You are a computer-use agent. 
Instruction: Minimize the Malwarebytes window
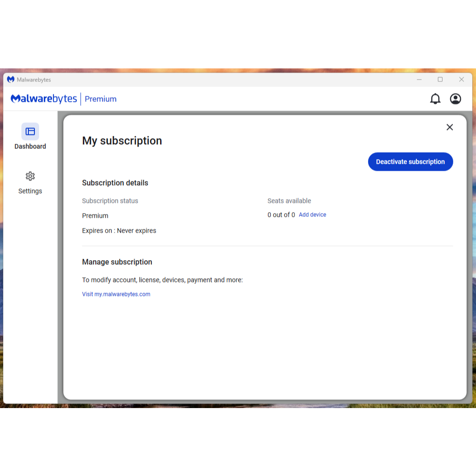[419, 80]
